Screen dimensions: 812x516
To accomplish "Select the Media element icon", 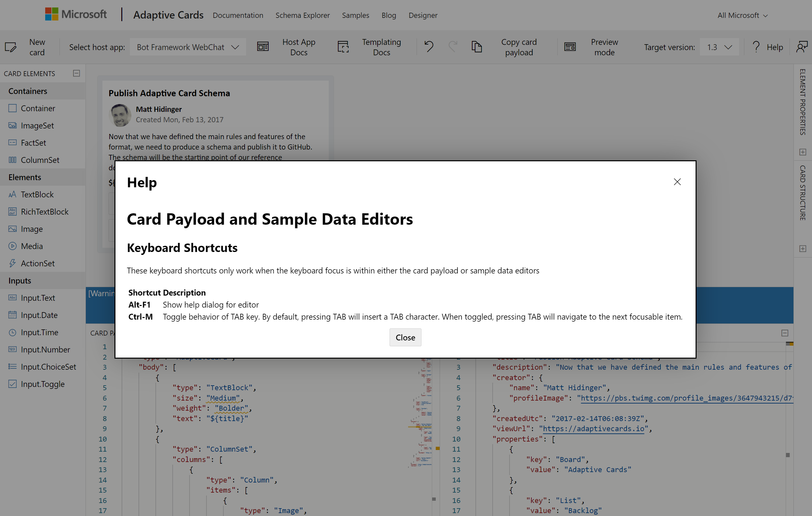I will pos(12,246).
